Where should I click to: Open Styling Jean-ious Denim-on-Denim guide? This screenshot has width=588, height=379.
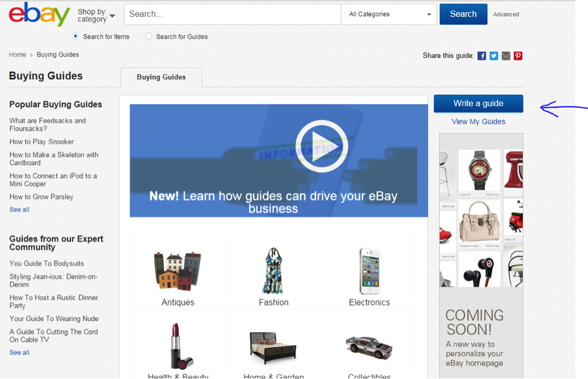pyautogui.click(x=53, y=281)
